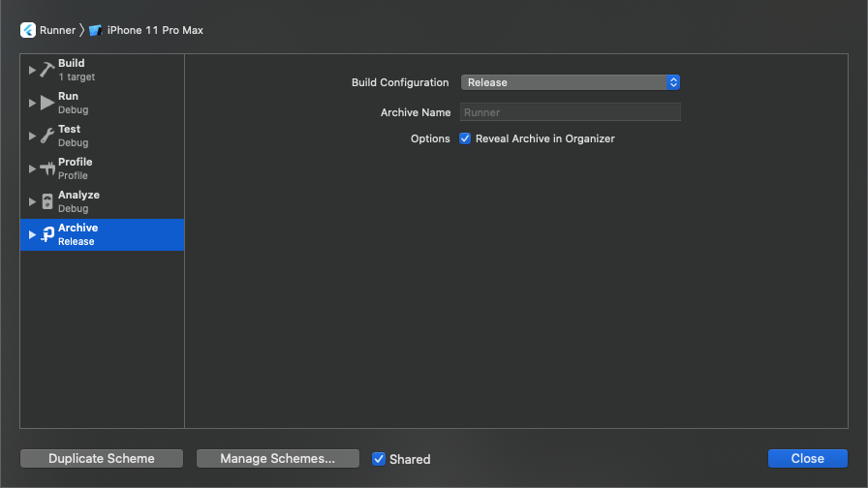
Task: Click the Archive Name text field
Action: tap(571, 112)
